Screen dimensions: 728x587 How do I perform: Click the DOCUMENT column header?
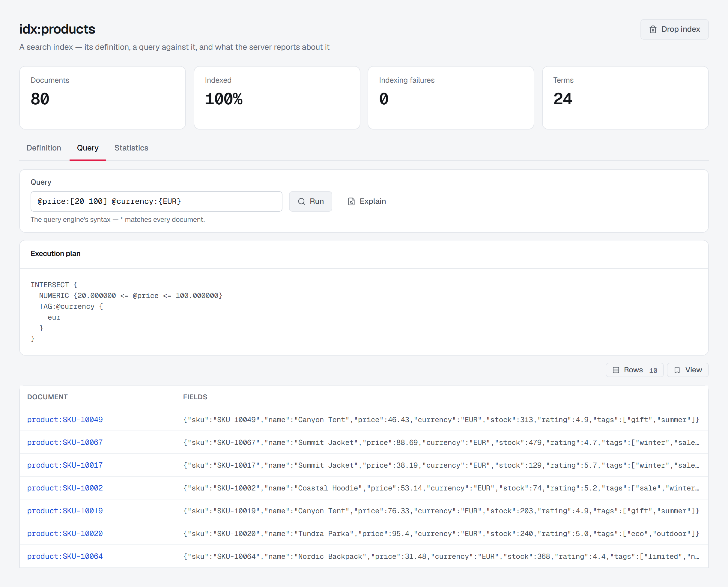[x=47, y=397]
